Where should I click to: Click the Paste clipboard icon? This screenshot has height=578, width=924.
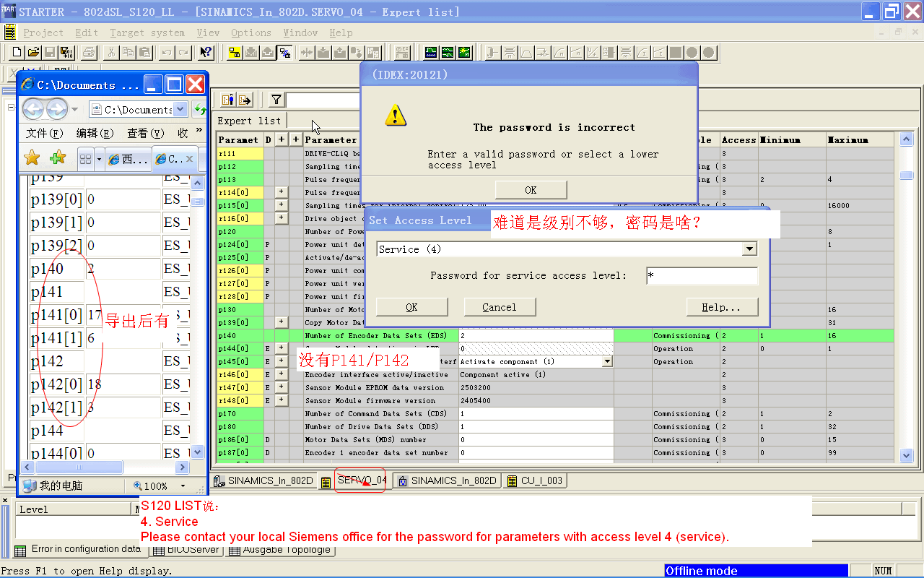tap(144, 52)
